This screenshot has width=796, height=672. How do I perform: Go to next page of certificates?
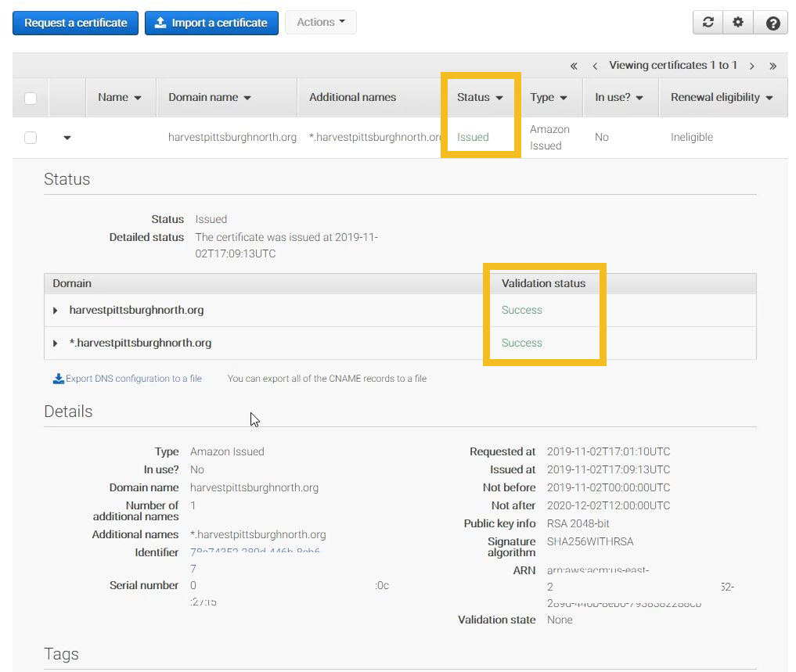pos(752,66)
